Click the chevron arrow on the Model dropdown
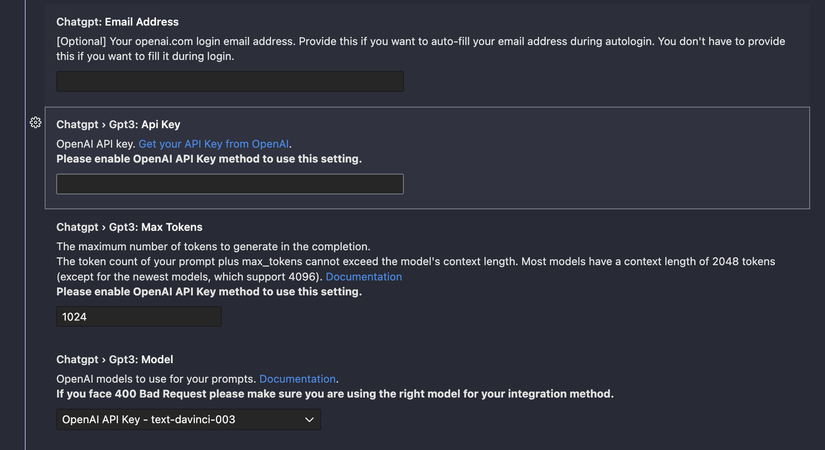The image size is (825, 450). coord(308,420)
